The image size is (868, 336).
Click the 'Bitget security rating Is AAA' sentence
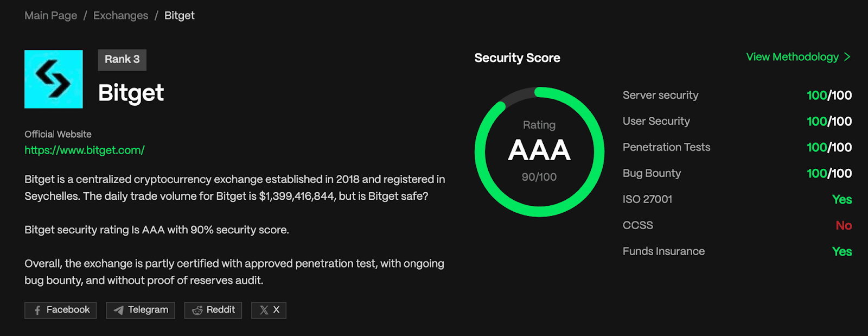157,230
